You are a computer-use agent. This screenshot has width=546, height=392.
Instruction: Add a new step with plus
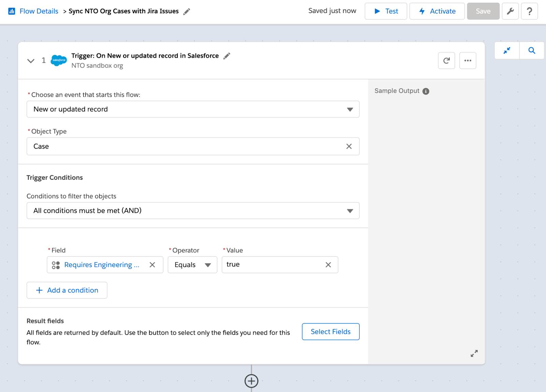coord(252,381)
